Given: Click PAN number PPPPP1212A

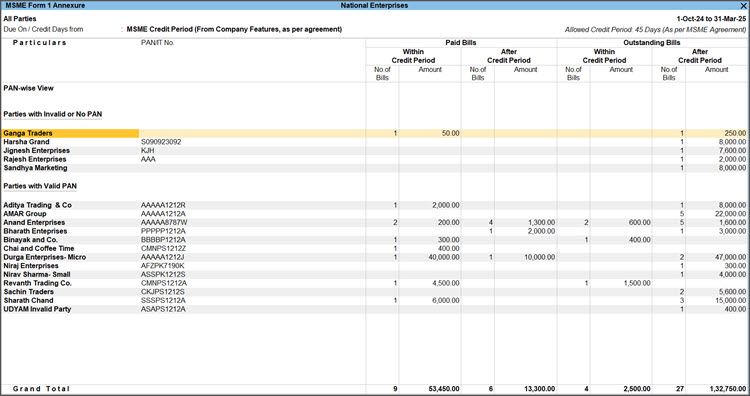Looking at the screenshot, I should coord(163,231).
